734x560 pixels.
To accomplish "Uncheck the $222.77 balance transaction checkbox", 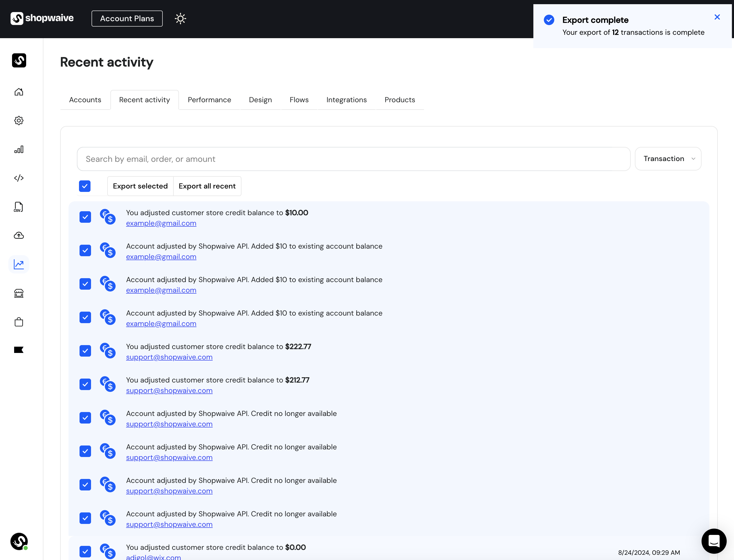I will pos(85,351).
